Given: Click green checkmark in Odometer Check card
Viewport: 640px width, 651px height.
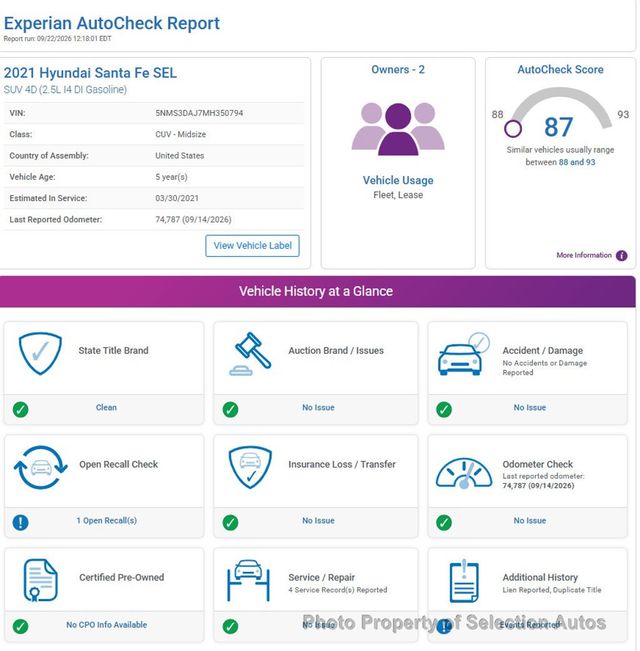Looking at the screenshot, I should (444, 522).
